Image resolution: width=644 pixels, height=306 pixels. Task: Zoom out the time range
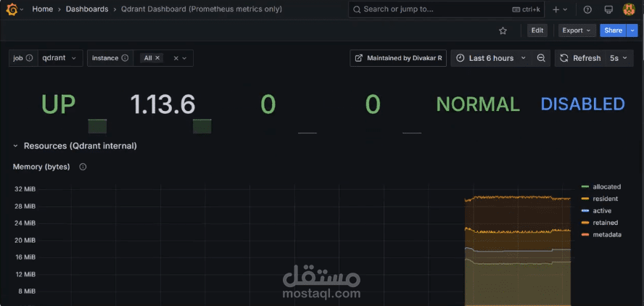pos(541,58)
